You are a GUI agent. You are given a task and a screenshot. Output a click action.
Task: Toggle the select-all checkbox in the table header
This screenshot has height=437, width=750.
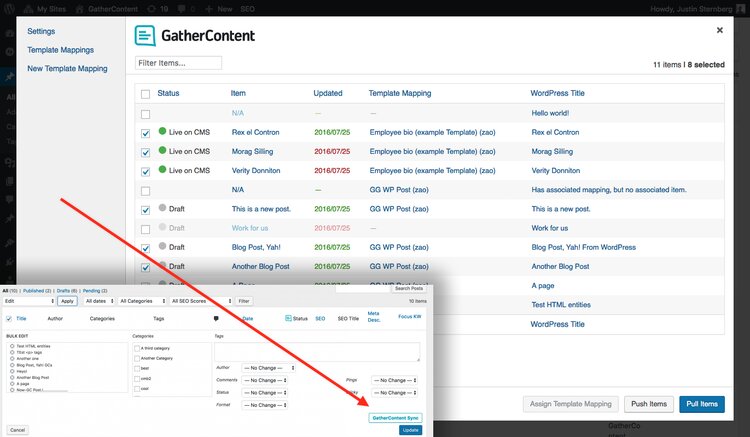(145, 94)
